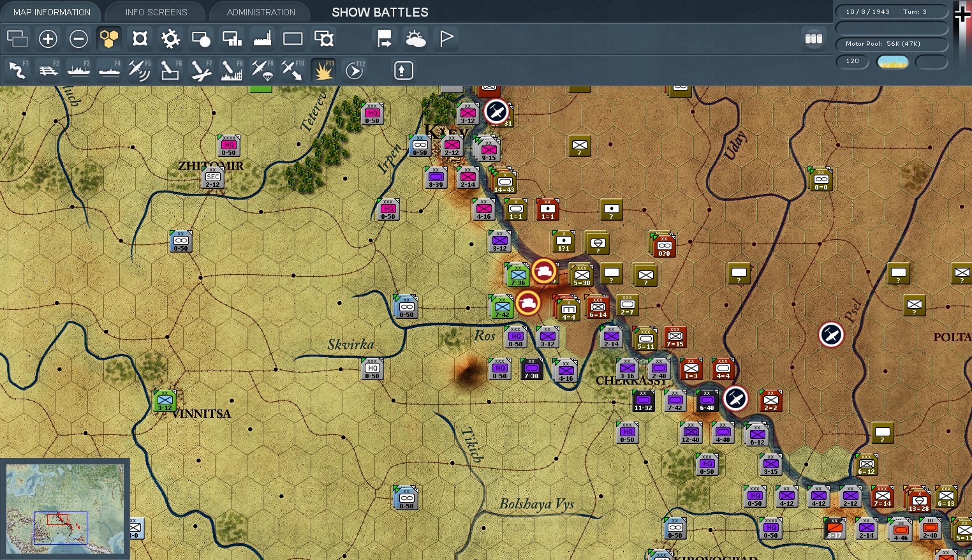Screen dimensions: 972x560
Task: Click the German cross flag in corner
Action: (962, 14)
